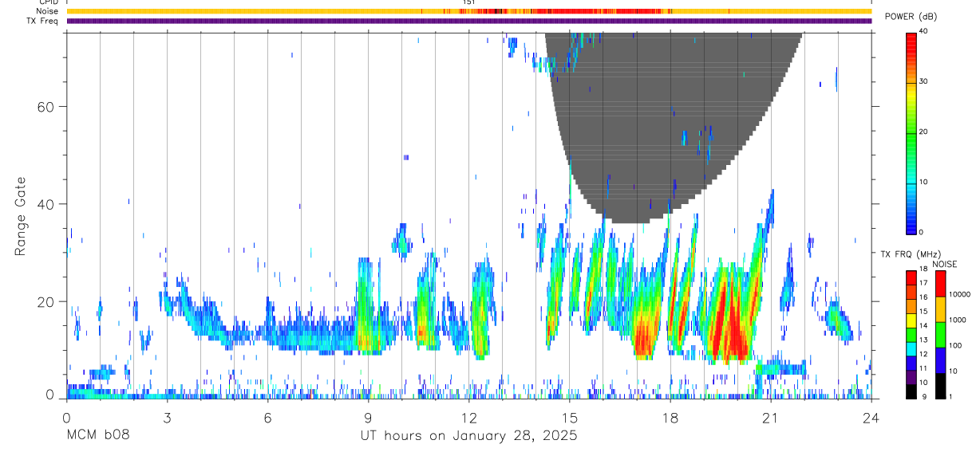Click UT hour tick label '18' on x-axis

(670, 417)
